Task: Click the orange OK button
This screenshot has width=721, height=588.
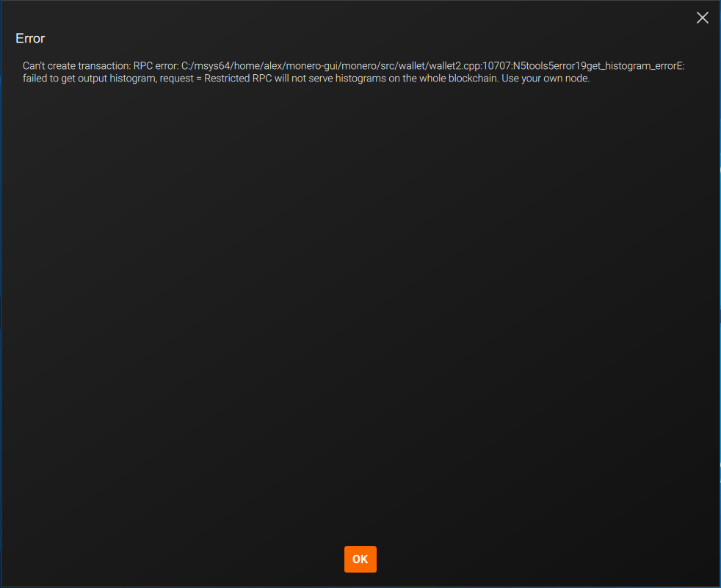Action: click(x=360, y=559)
